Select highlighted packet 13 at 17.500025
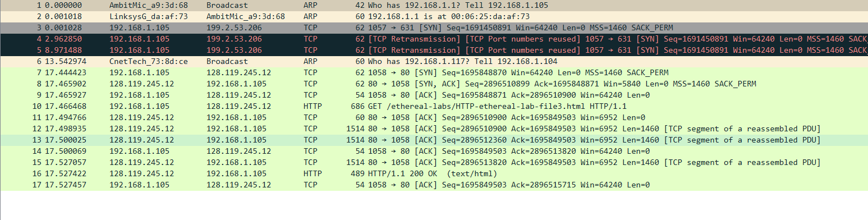 point(434,140)
